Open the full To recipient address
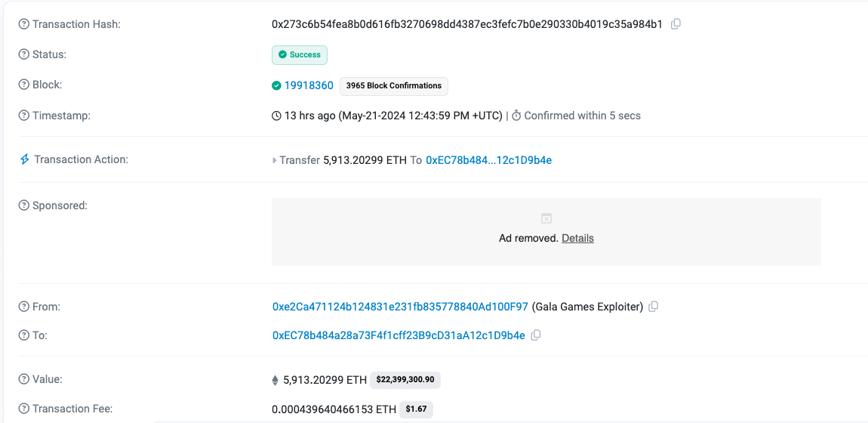This screenshot has width=868, height=423. tap(399, 335)
